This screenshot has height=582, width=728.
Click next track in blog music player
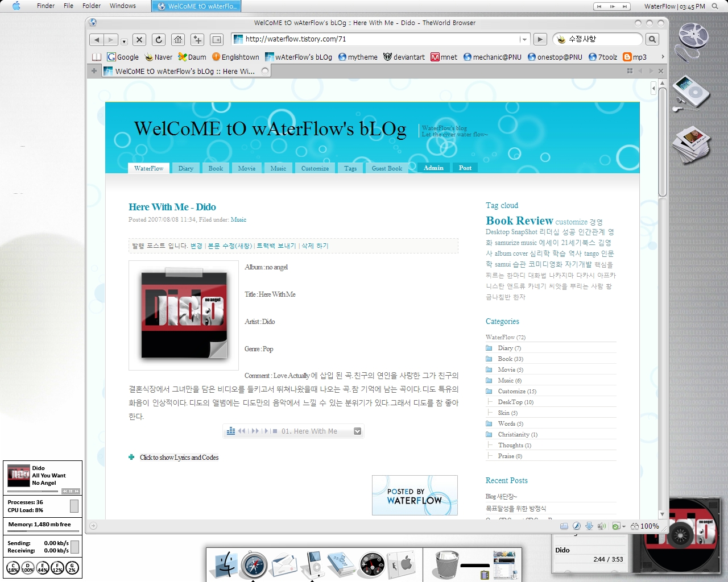[x=255, y=431]
